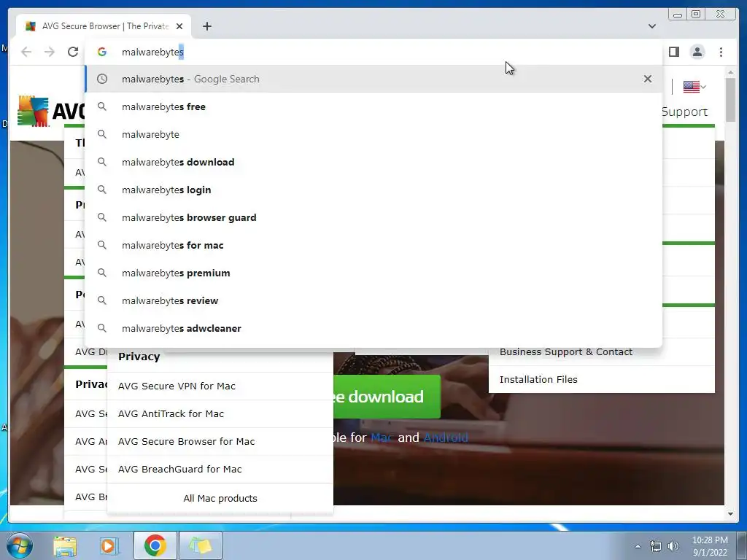Click the browser forward arrow
This screenshot has width=747, height=560.
[50, 52]
